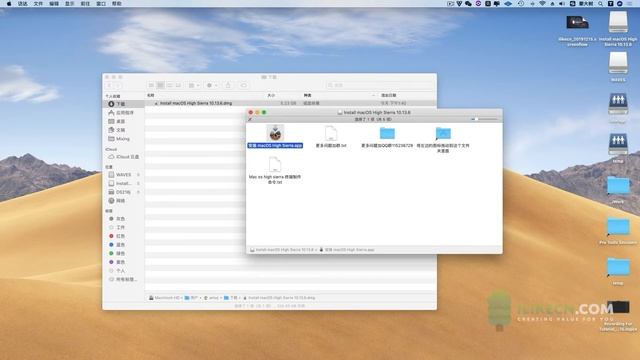Image resolution: width=640 pixels, height=360 pixels.
Task: Open the 访达 (Finder) menu
Action: [x=23, y=4]
